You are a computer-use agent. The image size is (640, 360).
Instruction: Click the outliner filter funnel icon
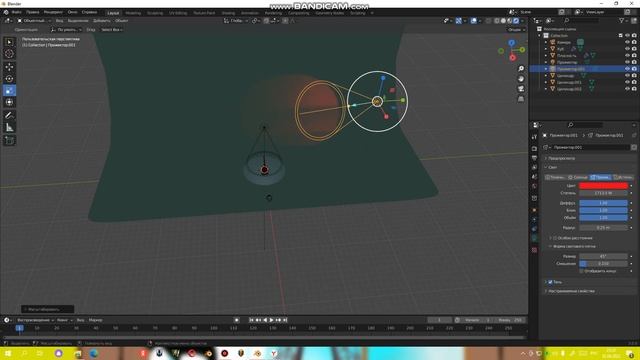click(x=621, y=20)
